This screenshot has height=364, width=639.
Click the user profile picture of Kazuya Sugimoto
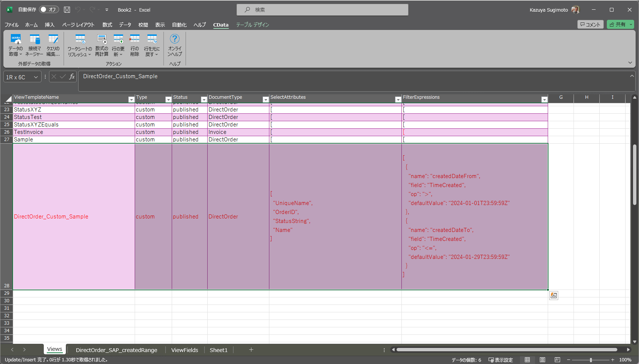[x=575, y=10]
